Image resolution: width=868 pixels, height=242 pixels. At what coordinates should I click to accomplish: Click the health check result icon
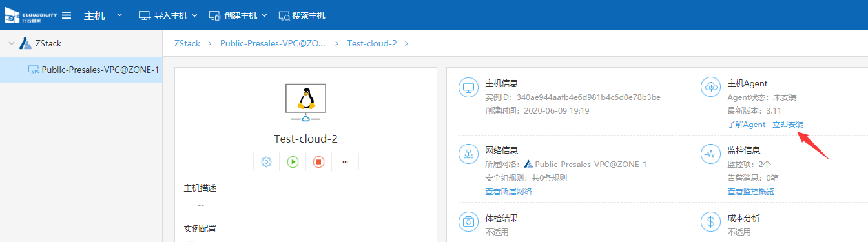coord(468,222)
